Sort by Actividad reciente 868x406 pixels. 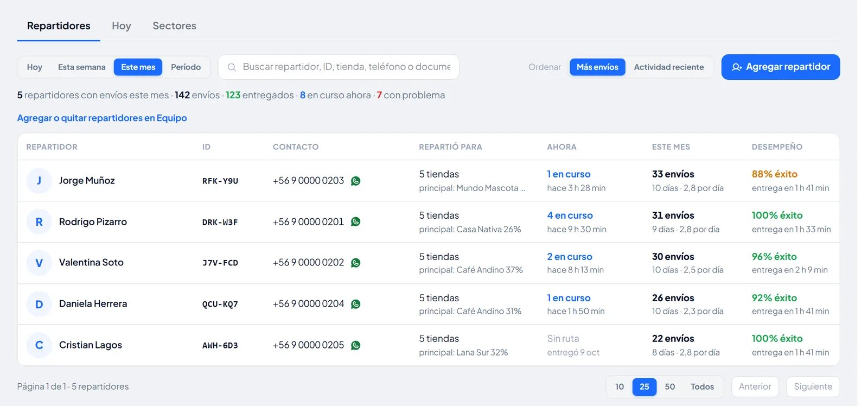click(669, 67)
